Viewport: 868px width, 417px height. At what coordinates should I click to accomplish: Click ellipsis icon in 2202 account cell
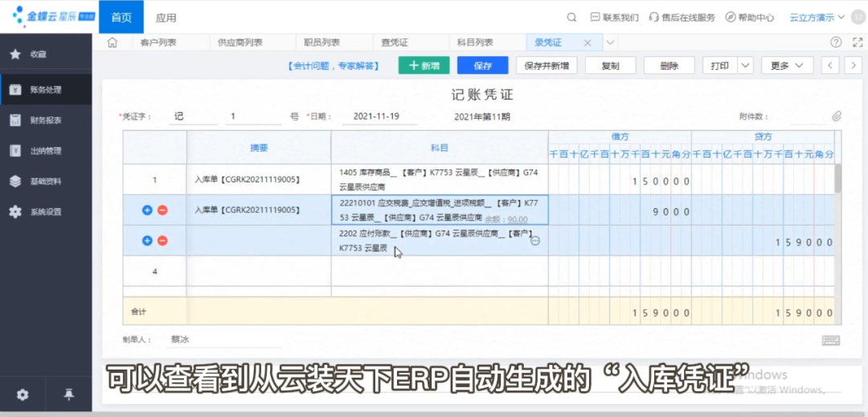point(535,240)
